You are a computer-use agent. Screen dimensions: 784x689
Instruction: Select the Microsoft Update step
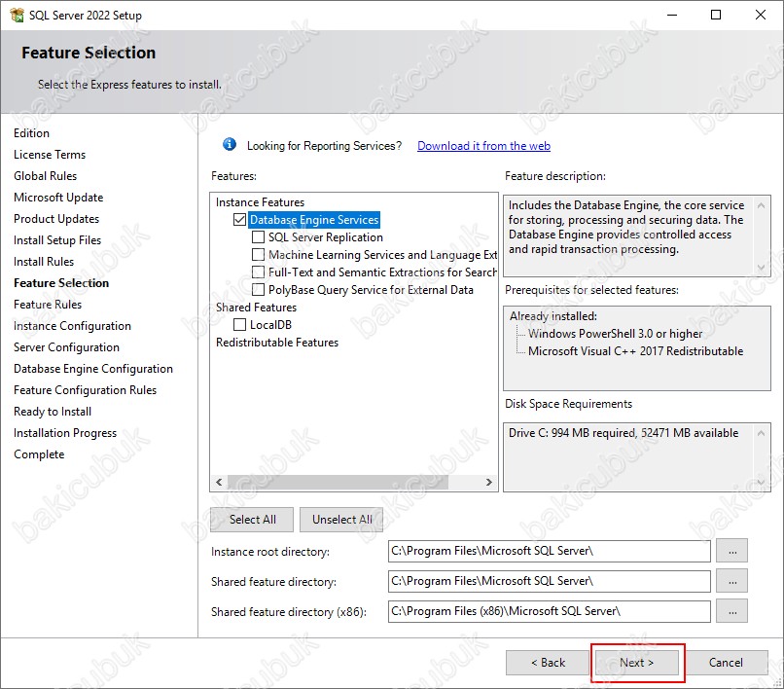pyautogui.click(x=58, y=198)
